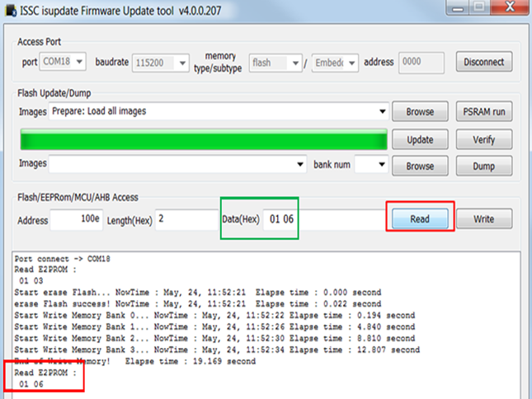The width and height of the screenshot is (532, 399).
Task: Expand the memory type flash dropdown
Action: [x=275, y=63]
